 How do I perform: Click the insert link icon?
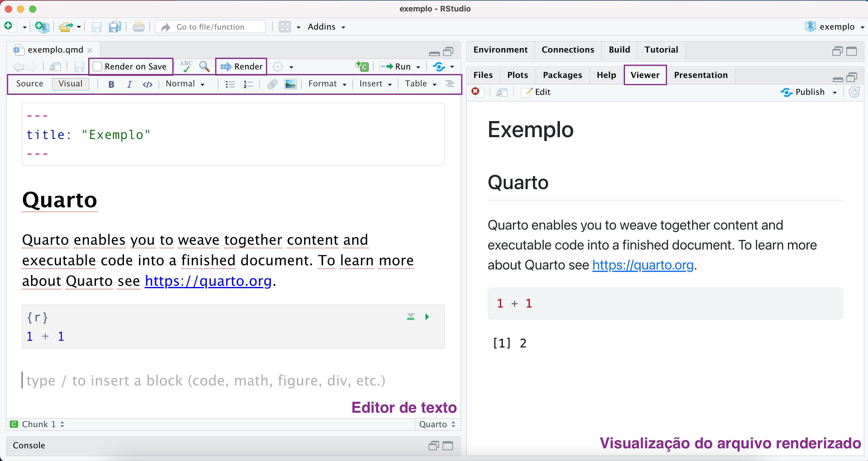tap(272, 84)
